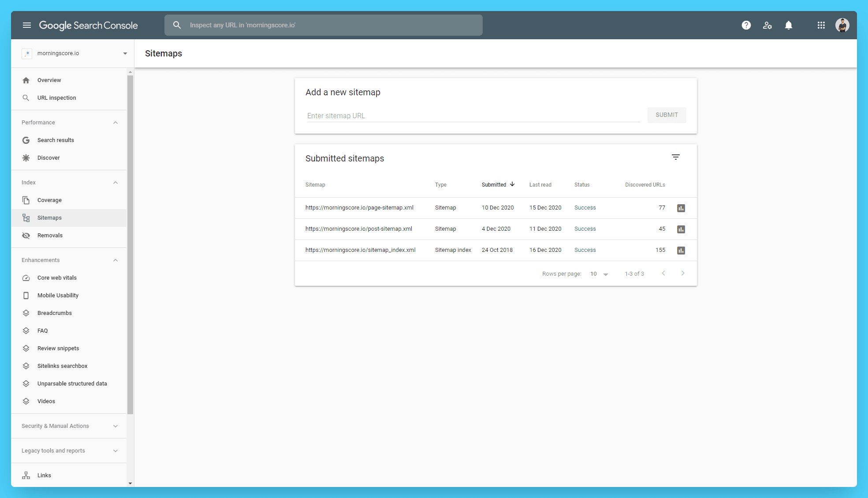
Task: Click the Last read column header
Action: click(x=540, y=185)
